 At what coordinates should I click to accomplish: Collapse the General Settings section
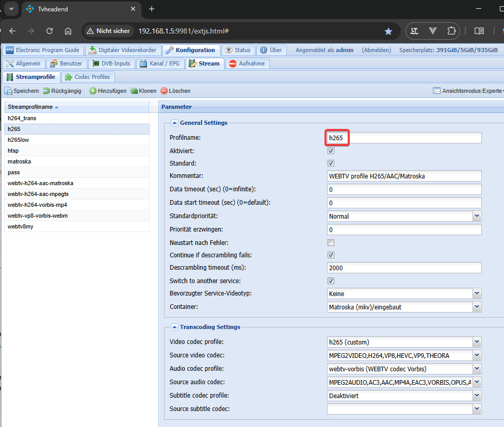(x=174, y=123)
